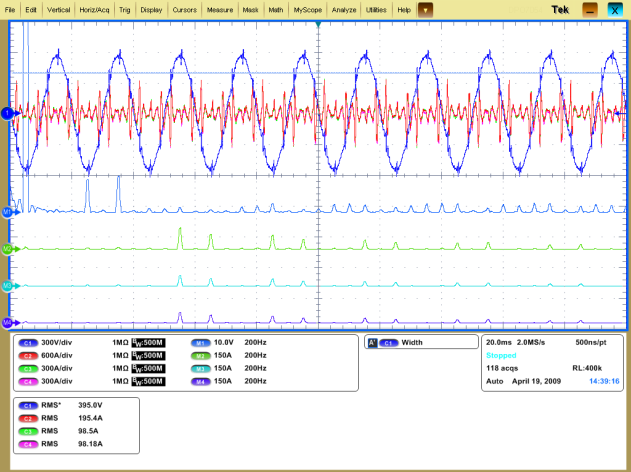Click the C1 RMS* measurement badge
The height and width of the screenshot is (472, 631).
(x=28, y=406)
